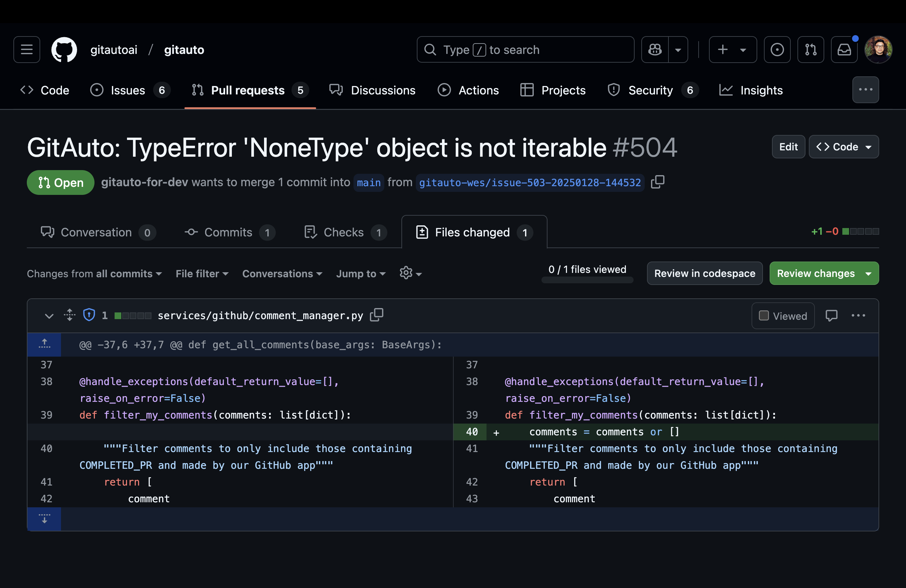Open the file options ellipsis menu
Image resolution: width=906 pixels, height=588 pixels.
pos(858,316)
